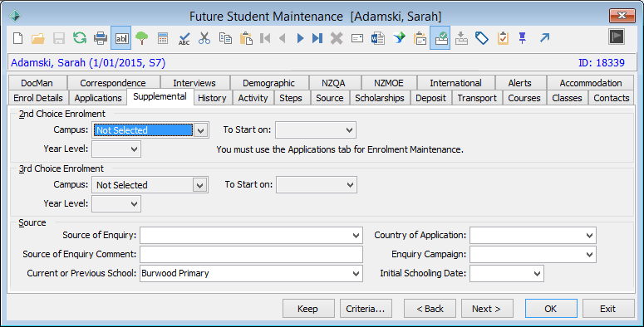Toggle the 'abl' text field icon
The image size is (644, 327).
121,38
